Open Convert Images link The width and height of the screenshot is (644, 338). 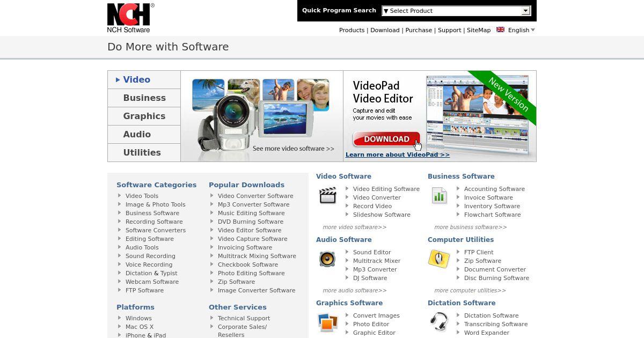point(376,315)
